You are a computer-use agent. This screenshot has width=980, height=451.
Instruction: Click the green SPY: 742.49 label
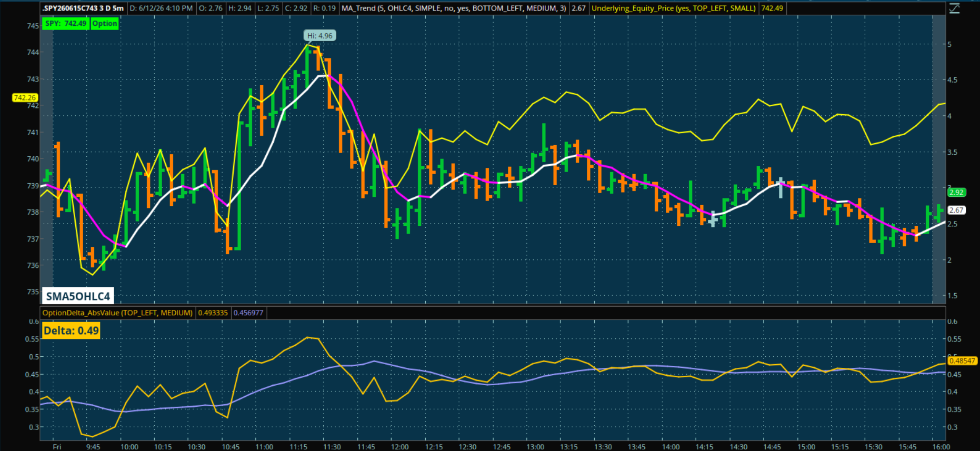click(66, 24)
